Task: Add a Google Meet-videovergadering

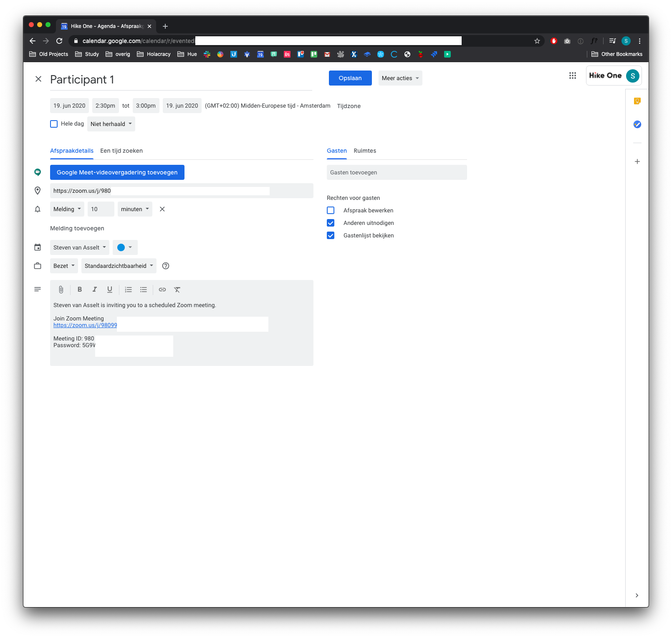Action: click(117, 172)
